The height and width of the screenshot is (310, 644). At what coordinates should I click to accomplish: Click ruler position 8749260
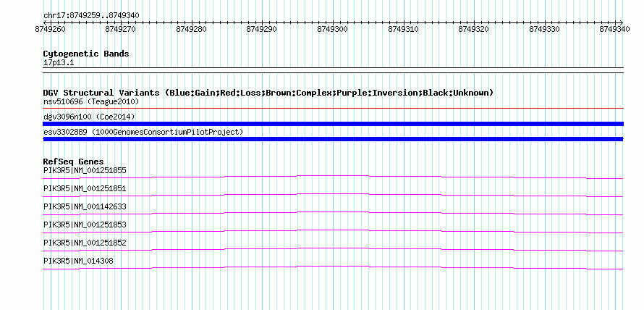point(50,29)
